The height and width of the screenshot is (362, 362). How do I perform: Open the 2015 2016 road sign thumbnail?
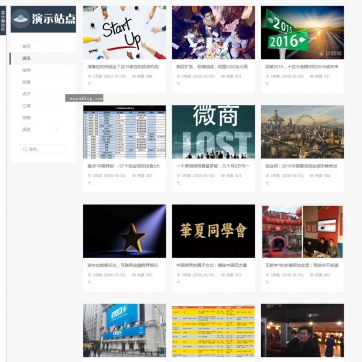[302, 32]
